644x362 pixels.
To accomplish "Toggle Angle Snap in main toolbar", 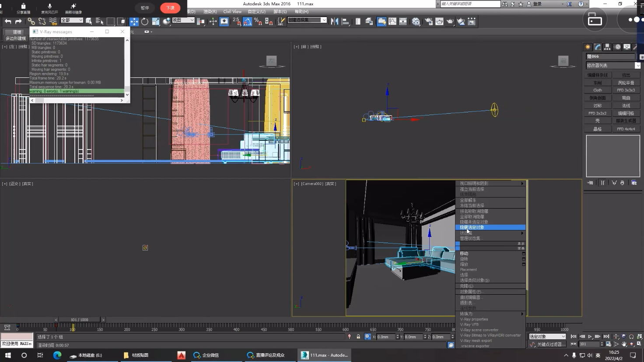I will click(248, 21).
